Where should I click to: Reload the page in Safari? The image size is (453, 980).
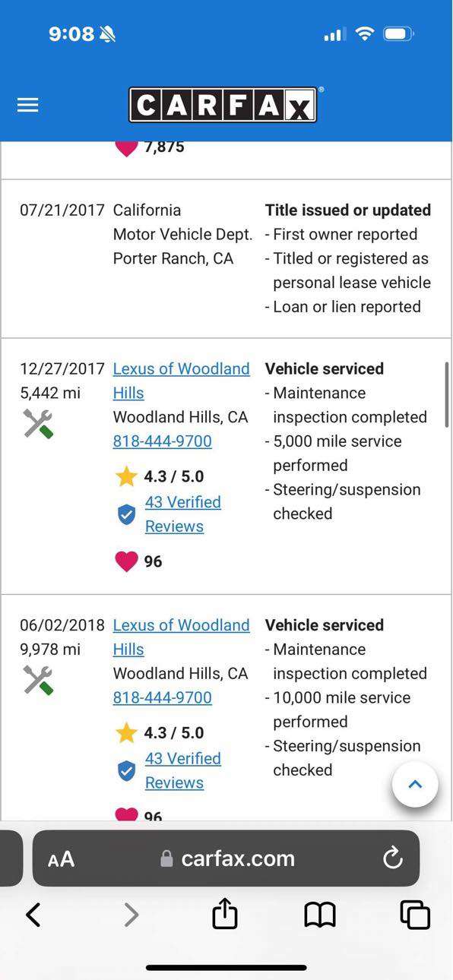pos(392,858)
